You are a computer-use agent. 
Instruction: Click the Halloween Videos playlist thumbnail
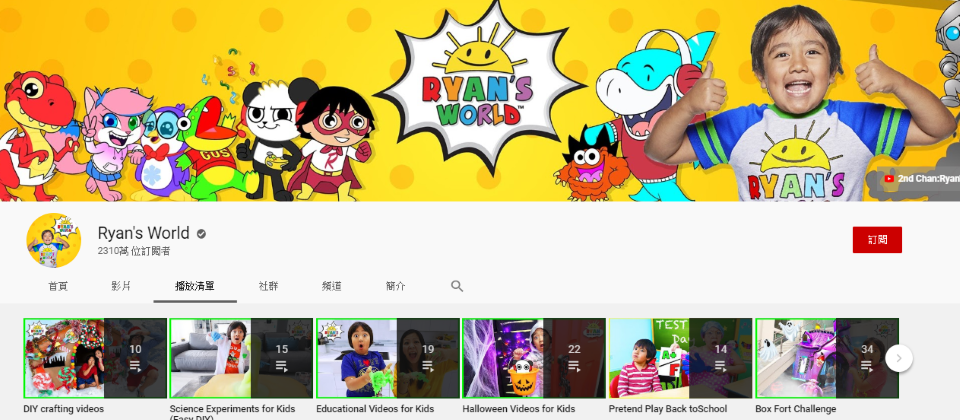pos(534,358)
